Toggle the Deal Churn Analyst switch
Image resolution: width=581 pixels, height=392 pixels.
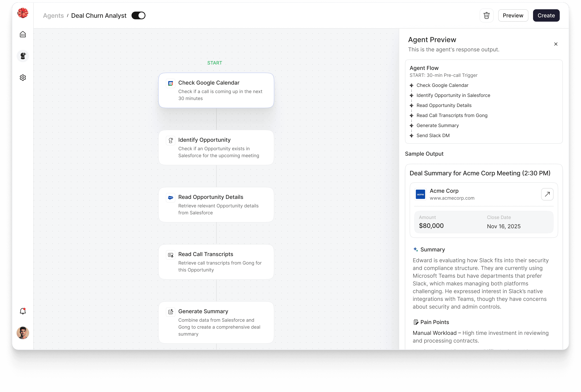(138, 15)
